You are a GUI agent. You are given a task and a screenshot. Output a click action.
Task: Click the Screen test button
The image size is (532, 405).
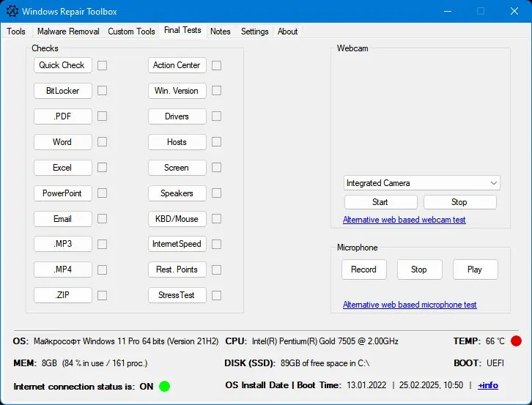tap(177, 168)
